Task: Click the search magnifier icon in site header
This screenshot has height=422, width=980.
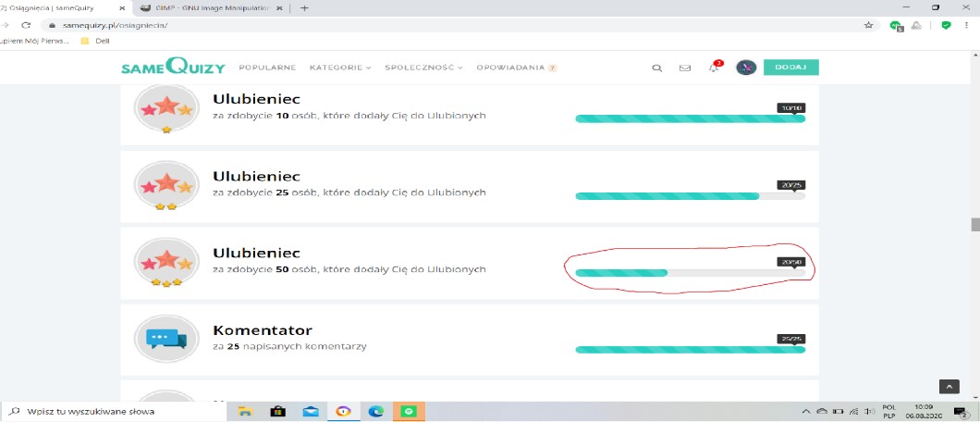Action: [656, 68]
